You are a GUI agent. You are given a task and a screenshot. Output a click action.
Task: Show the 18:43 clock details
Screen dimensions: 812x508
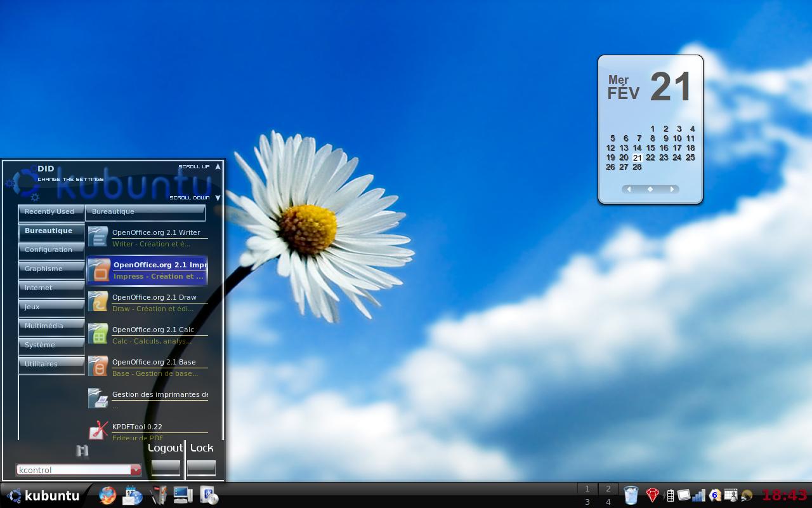785,495
